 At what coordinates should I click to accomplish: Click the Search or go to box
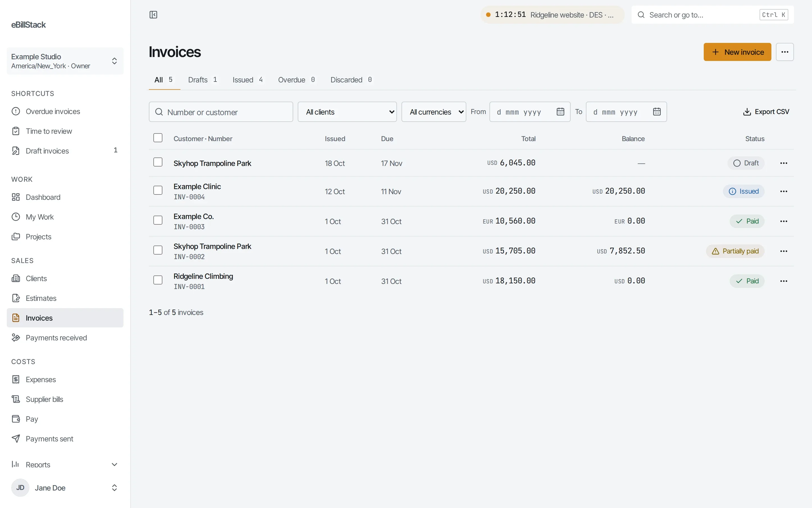tap(712, 15)
